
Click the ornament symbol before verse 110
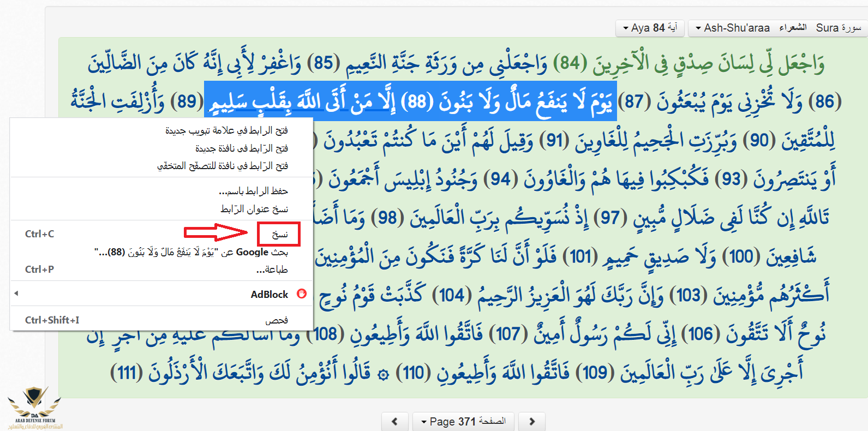pyautogui.click(x=384, y=375)
